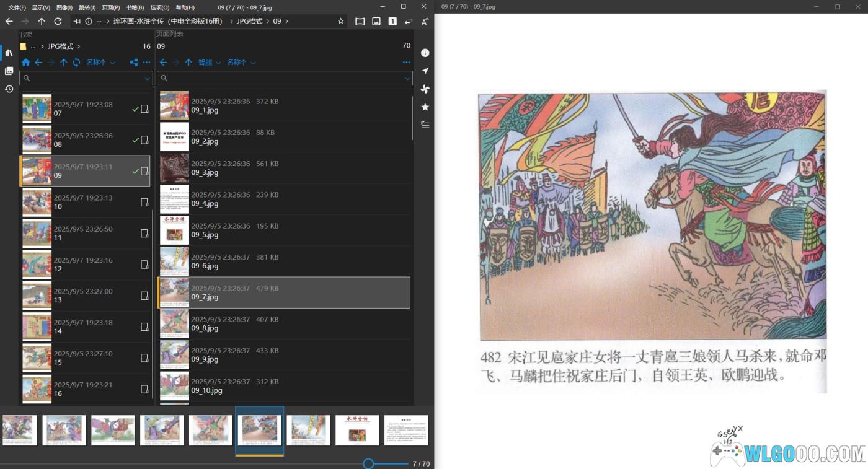Open the bookshelf panel in left sidebar

(x=9, y=53)
